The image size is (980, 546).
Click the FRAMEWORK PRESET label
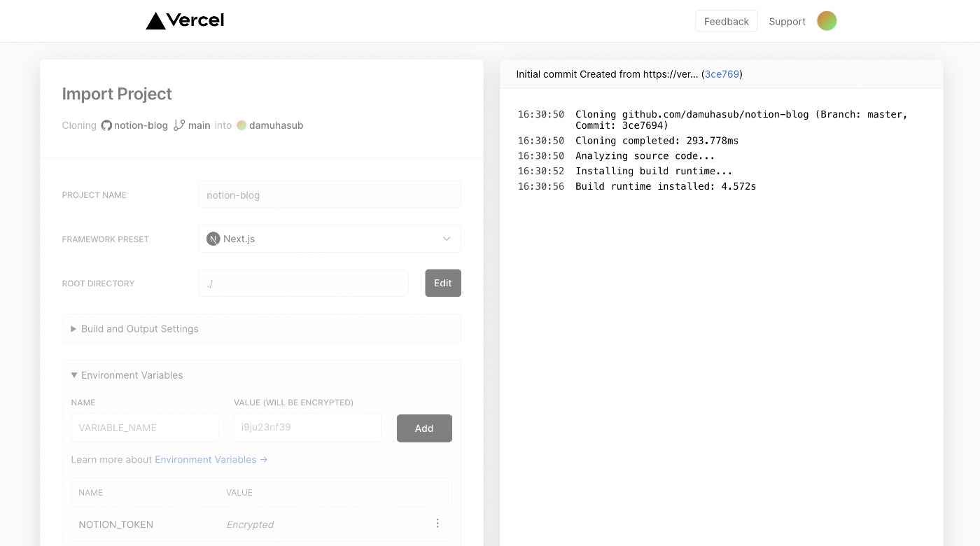click(x=105, y=239)
